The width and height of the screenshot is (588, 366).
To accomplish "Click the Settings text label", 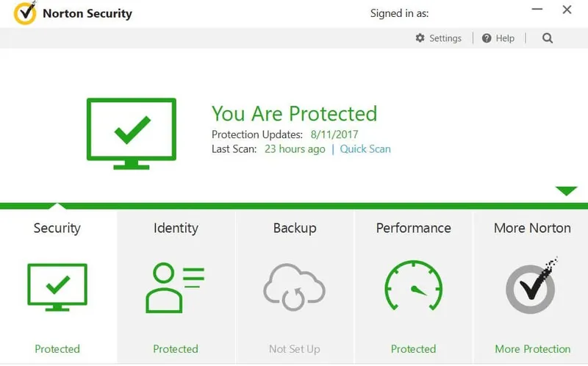I will 445,38.
